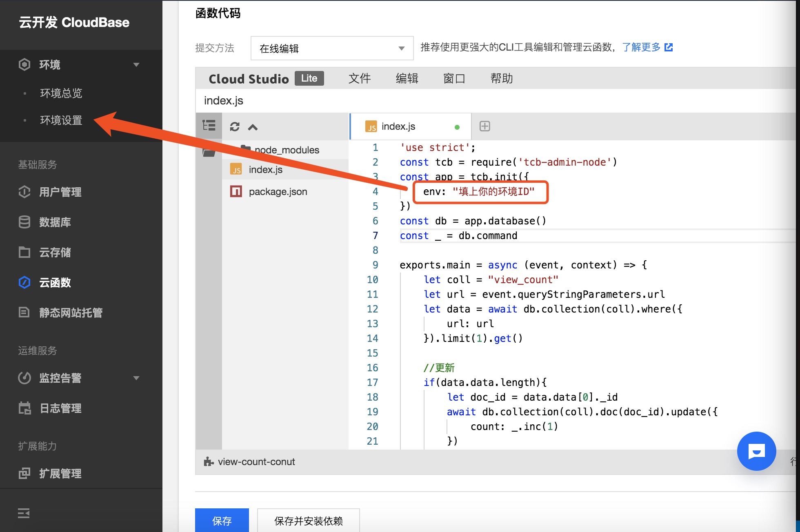Click the package.json npm icon
This screenshot has height=532, width=800.
click(236, 191)
